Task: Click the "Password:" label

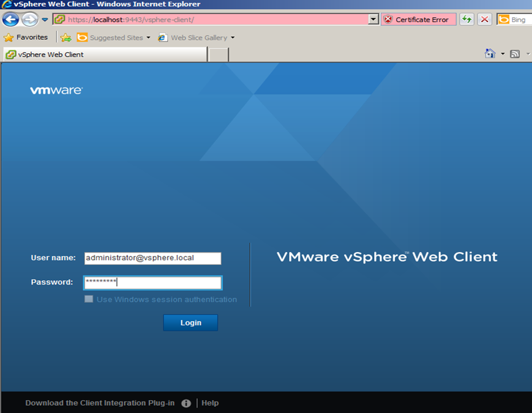Action: click(x=52, y=282)
